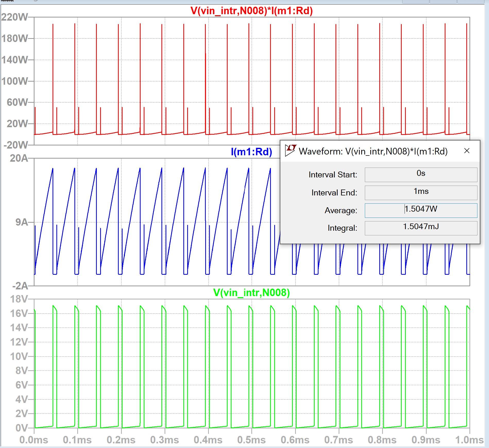This screenshot has width=489, height=448.
Task: Click the 6V axis label
Action: 22,385
